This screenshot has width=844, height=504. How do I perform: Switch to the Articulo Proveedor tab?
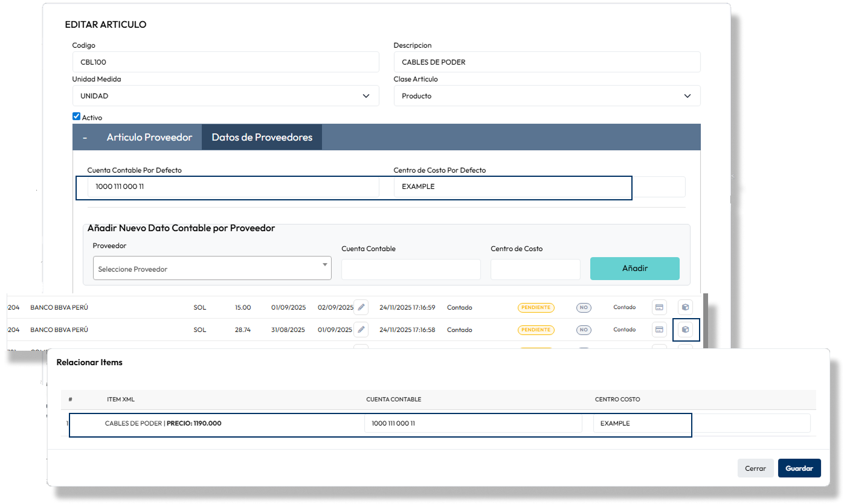[x=149, y=137]
